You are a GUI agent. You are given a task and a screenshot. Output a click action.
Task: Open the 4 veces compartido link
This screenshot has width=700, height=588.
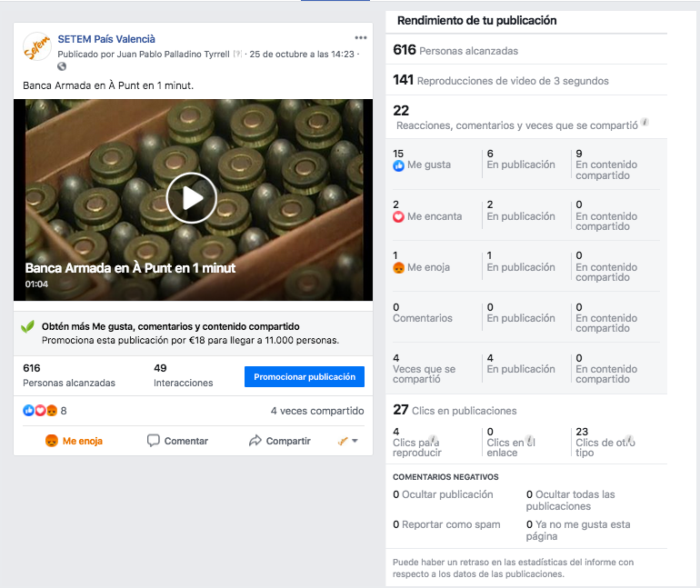[317, 411]
